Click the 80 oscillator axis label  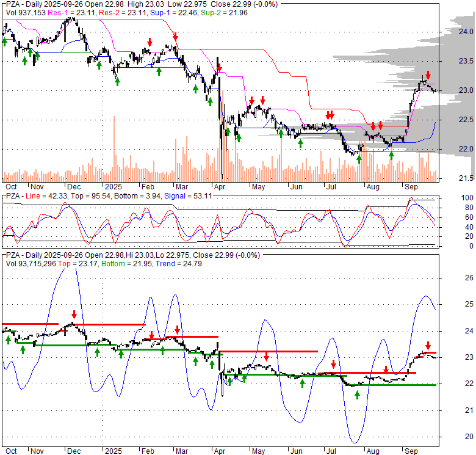(469, 208)
